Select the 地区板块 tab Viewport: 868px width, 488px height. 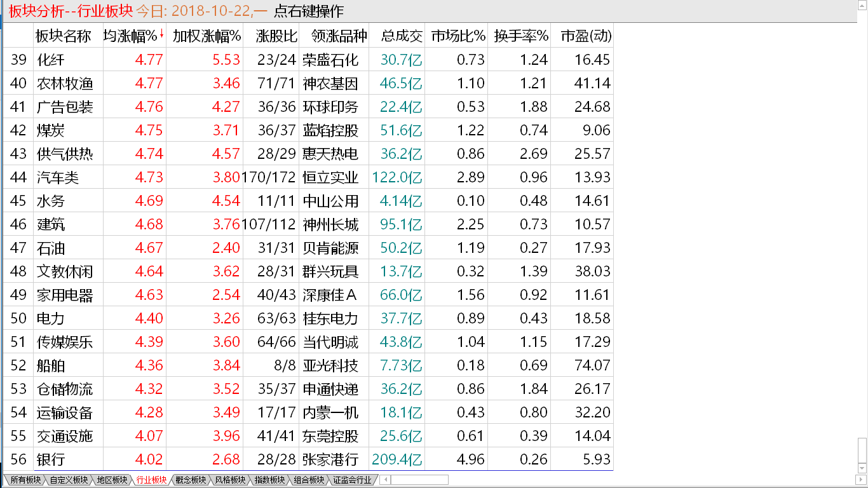click(112, 480)
